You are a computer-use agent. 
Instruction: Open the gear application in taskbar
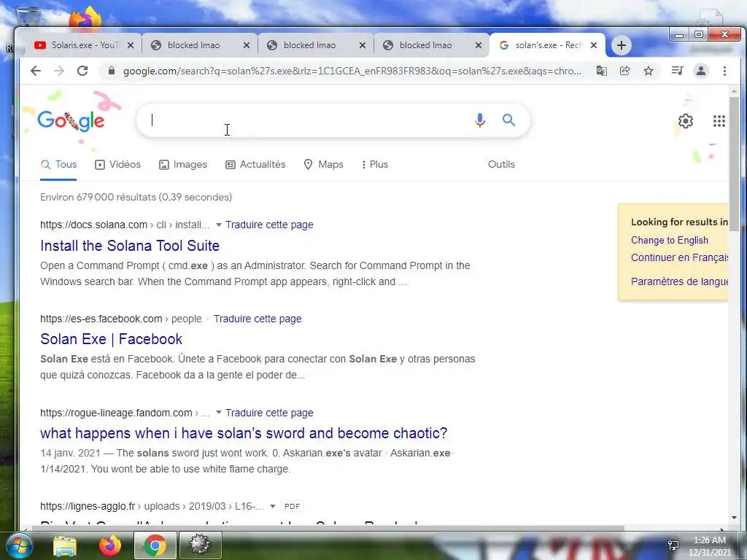click(x=200, y=545)
